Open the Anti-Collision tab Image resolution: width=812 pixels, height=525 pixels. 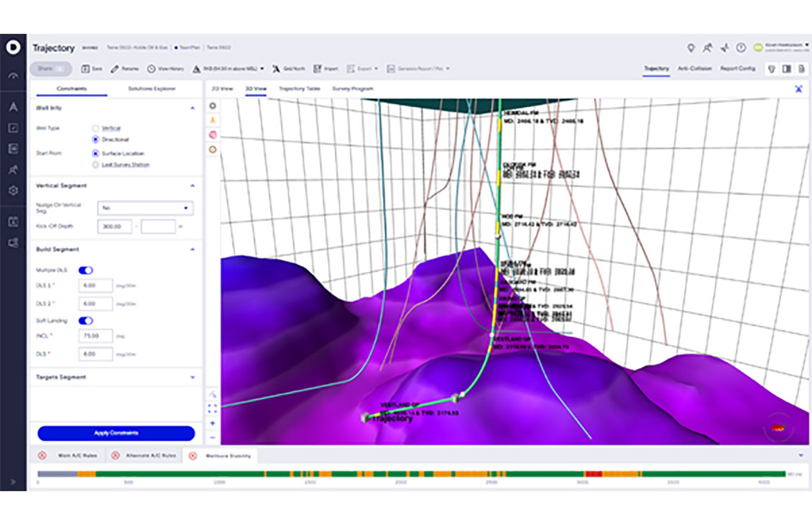tap(694, 67)
